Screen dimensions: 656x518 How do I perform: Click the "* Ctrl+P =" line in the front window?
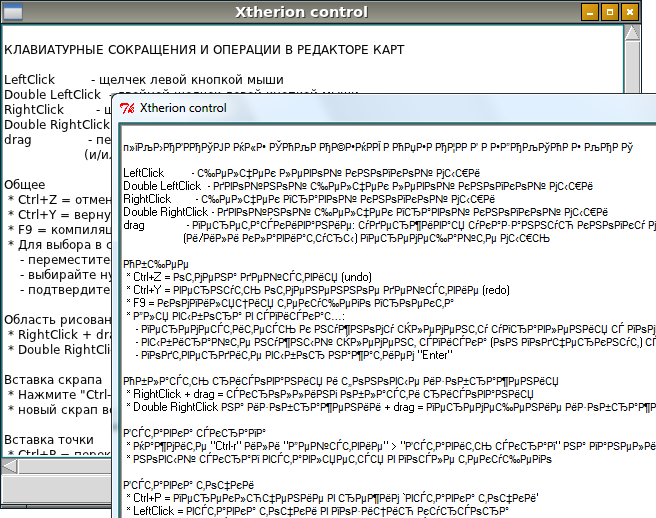point(333,498)
